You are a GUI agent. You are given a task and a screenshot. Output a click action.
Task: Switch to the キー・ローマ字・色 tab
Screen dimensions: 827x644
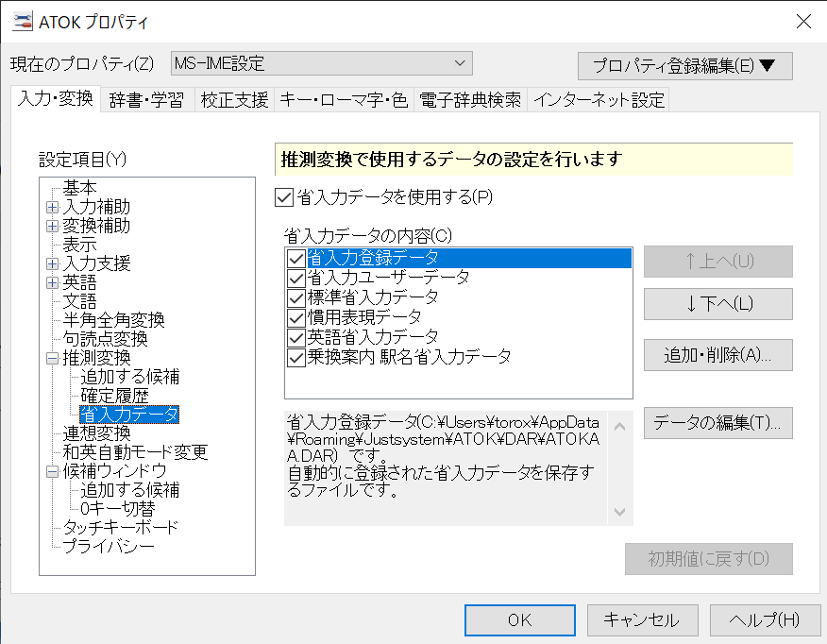pyautogui.click(x=344, y=100)
